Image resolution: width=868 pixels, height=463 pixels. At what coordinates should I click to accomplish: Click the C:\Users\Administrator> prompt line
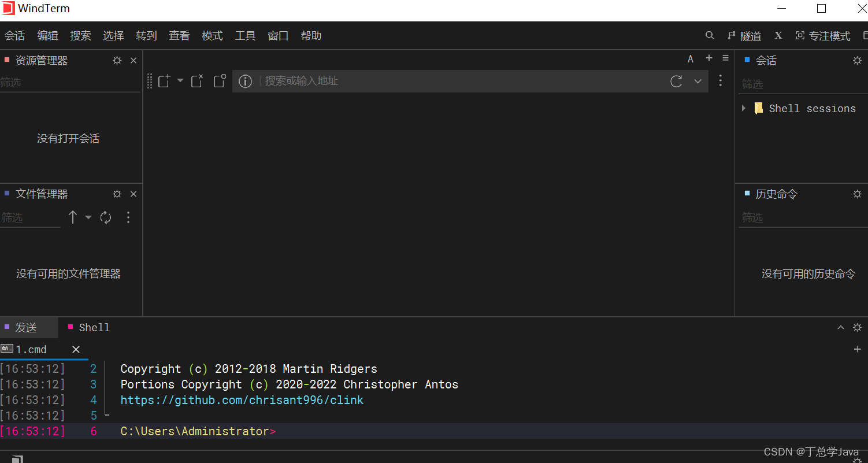pyautogui.click(x=198, y=431)
